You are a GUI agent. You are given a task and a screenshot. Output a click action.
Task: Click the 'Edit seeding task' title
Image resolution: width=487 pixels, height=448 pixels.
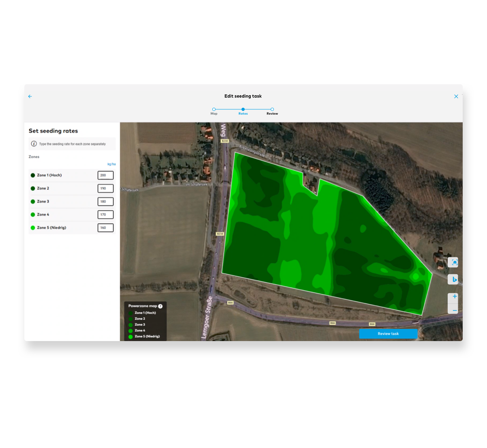coord(243,96)
